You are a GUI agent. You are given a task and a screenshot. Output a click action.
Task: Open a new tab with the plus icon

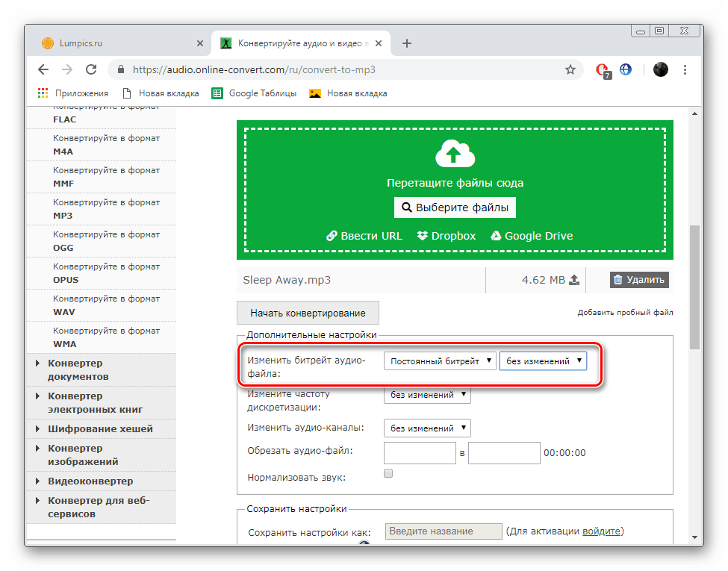pos(407,43)
